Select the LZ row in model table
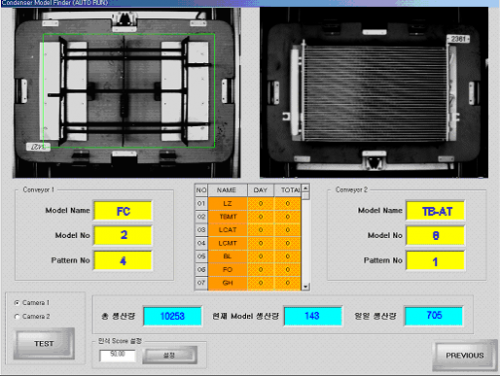The width and height of the screenshot is (500, 376). click(248, 203)
